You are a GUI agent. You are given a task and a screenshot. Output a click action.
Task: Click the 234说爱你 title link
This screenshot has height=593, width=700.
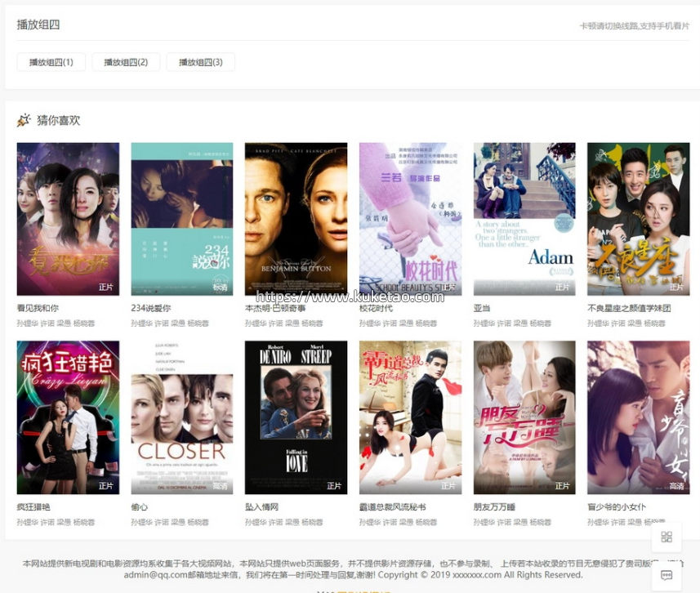point(151,308)
